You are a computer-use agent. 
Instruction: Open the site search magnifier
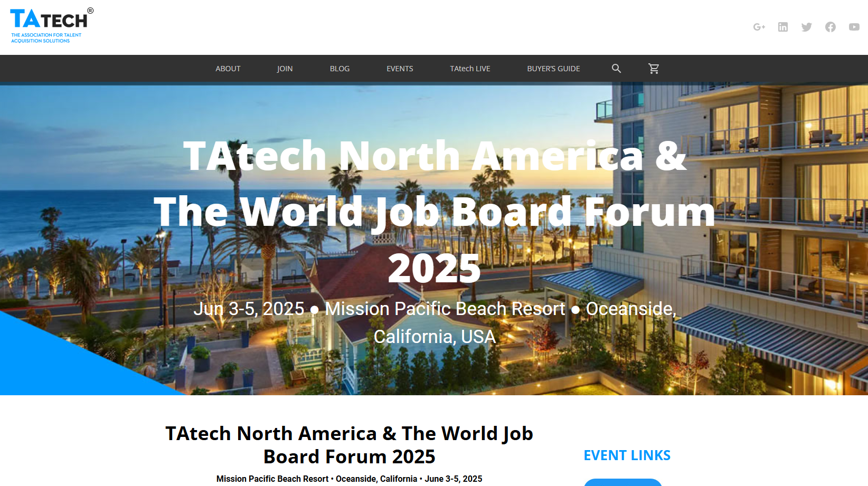pos(616,68)
